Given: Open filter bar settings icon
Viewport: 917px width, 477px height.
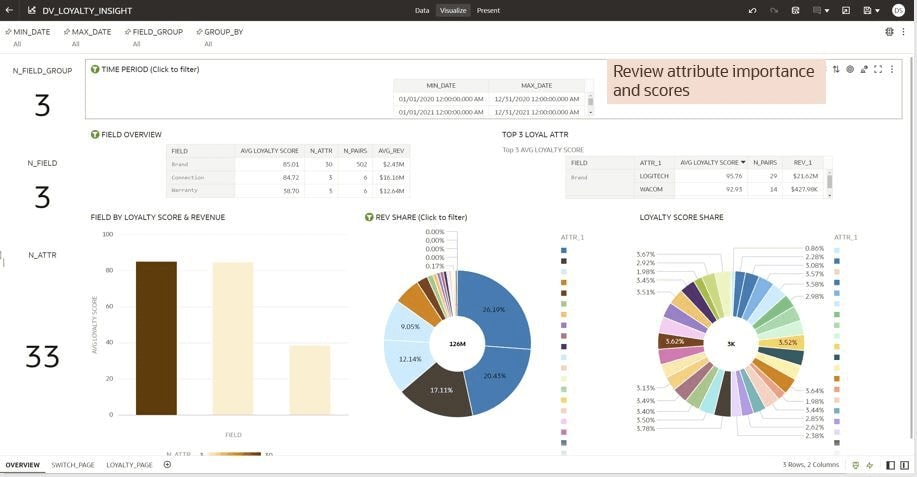Looking at the screenshot, I should [x=889, y=32].
